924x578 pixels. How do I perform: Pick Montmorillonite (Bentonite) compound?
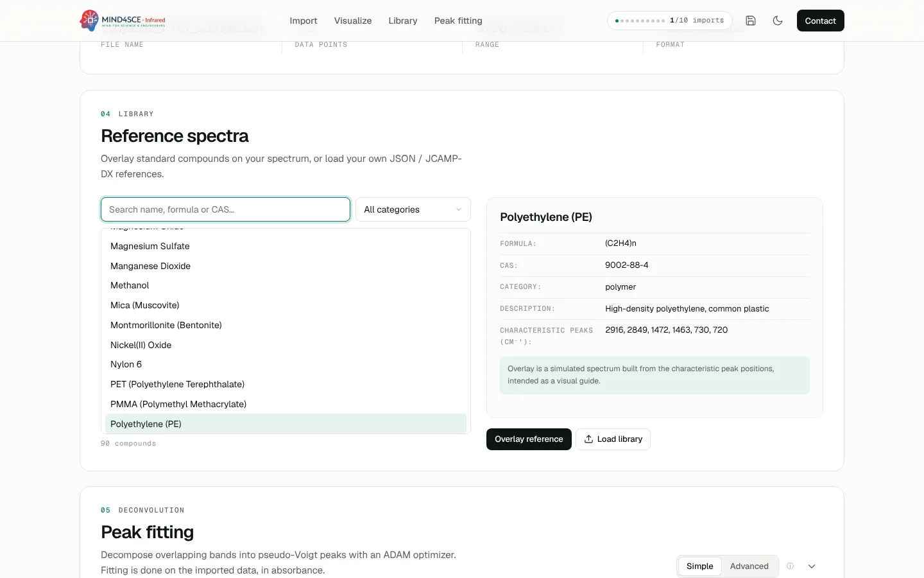click(x=286, y=325)
